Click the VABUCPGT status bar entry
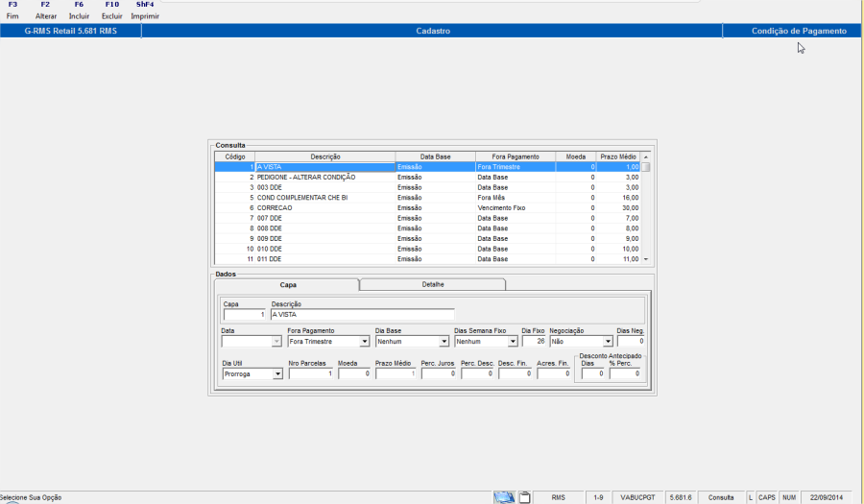Image resolution: width=864 pixels, height=504 pixels. [637, 497]
